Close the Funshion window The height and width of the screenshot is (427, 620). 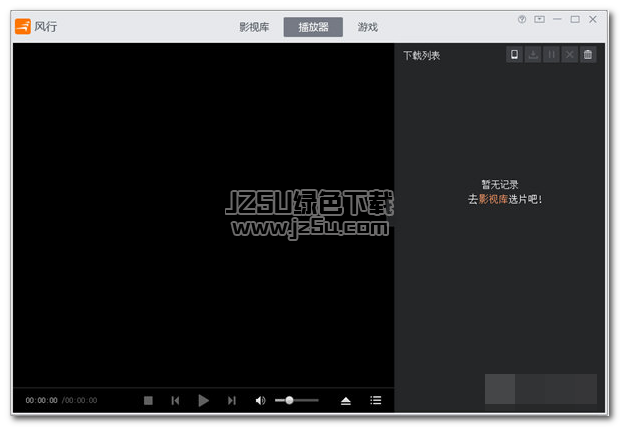pyautogui.click(x=593, y=19)
